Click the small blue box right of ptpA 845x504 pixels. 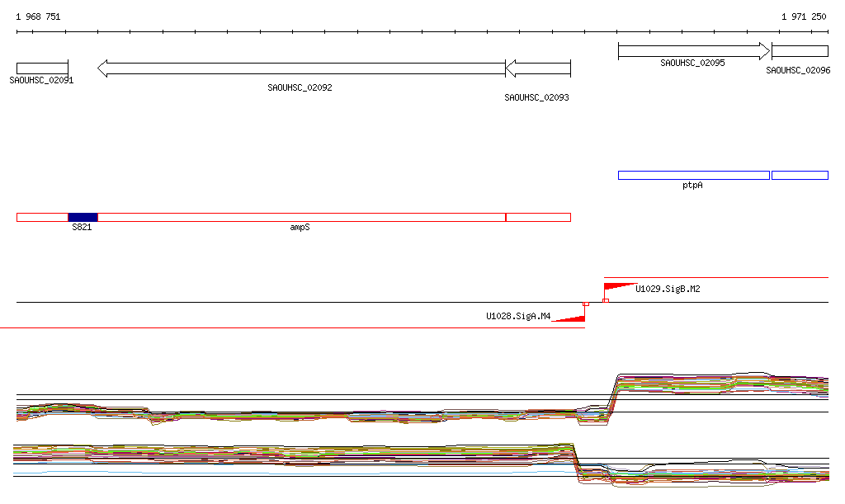pyautogui.click(x=800, y=176)
